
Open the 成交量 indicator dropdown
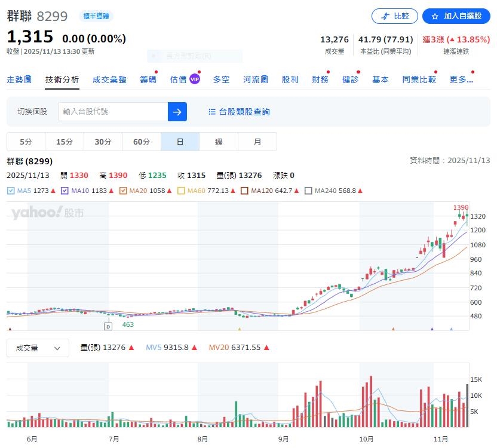point(38,348)
